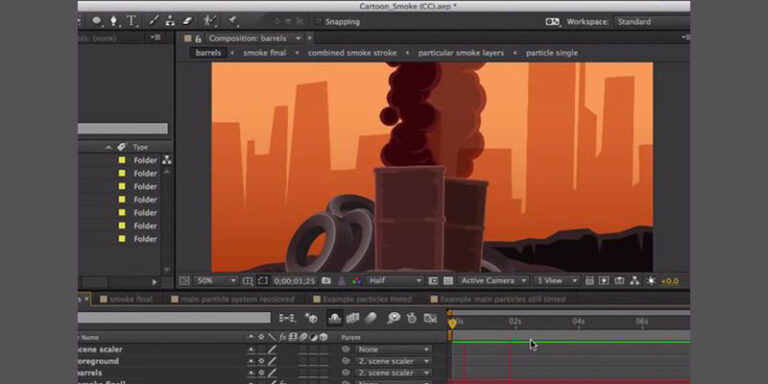Click the Brainstorm icon in timeline

point(393,318)
